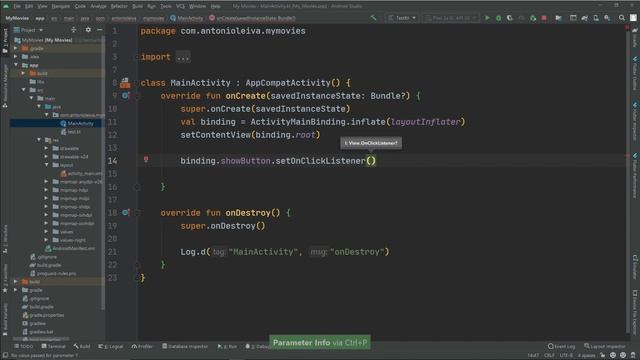Expand the .idea folder
The height and width of the screenshot is (360, 640).
pos(16,56)
